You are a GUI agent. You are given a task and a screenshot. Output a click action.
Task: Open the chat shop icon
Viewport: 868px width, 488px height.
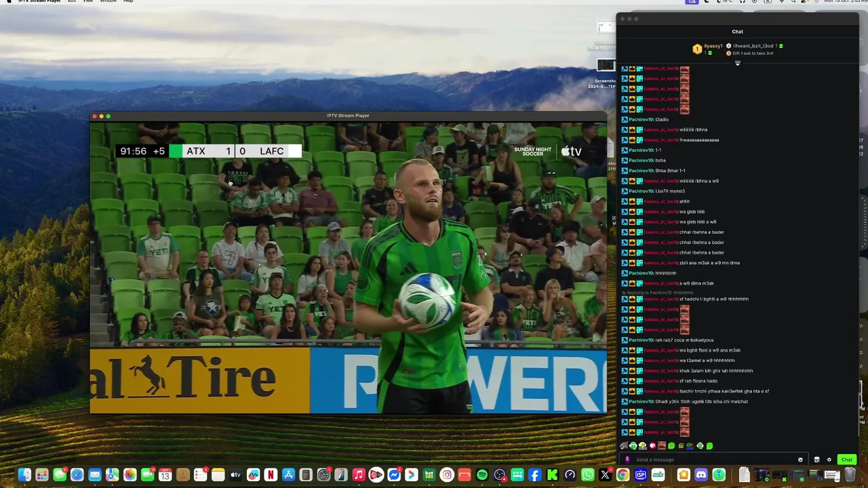(x=816, y=460)
